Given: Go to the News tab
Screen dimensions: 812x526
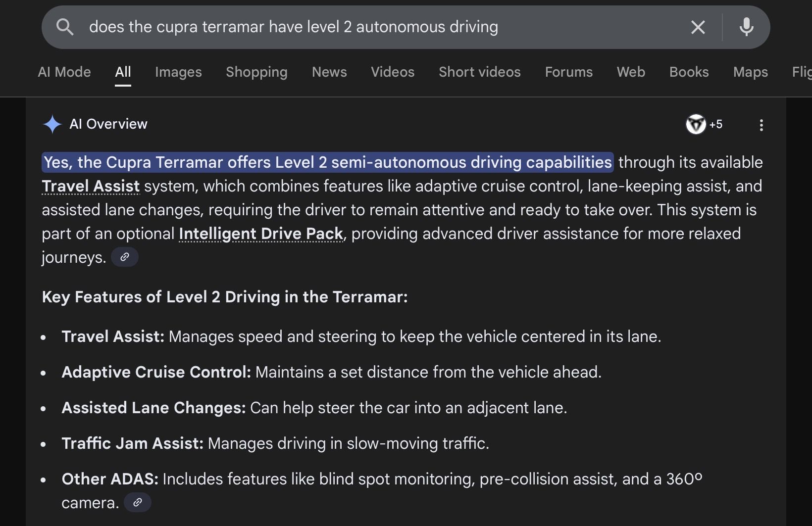Looking at the screenshot, I should pyautogui.click(x=329, y=72).
